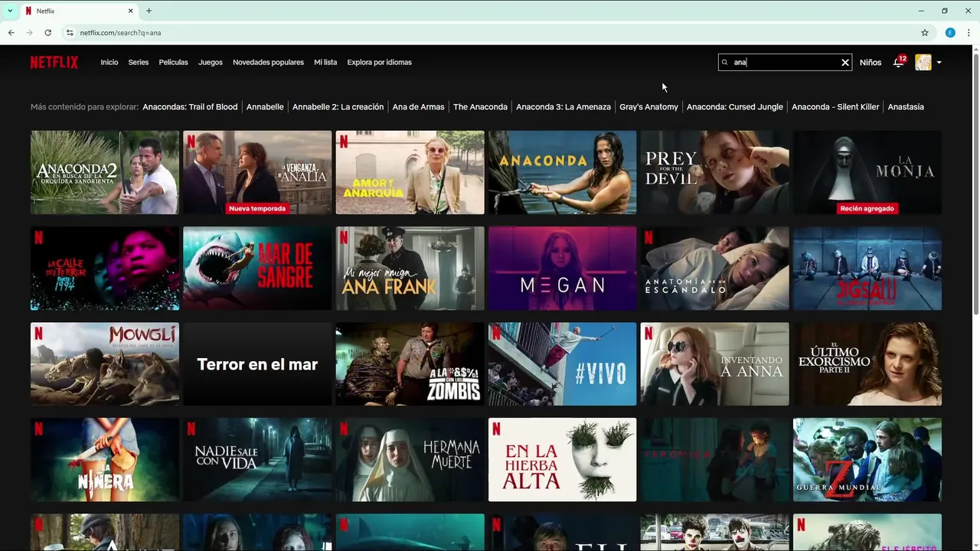Go back with the browser back arrow
The height and width of the screenshot is (551, 980).
click(x=11, y=33)
